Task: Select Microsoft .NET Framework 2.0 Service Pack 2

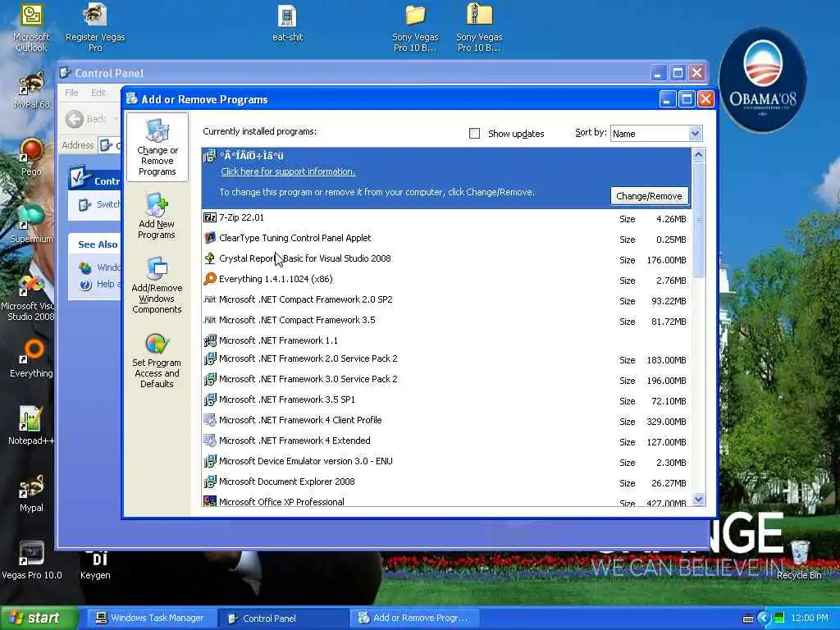Action: point(446,359)
